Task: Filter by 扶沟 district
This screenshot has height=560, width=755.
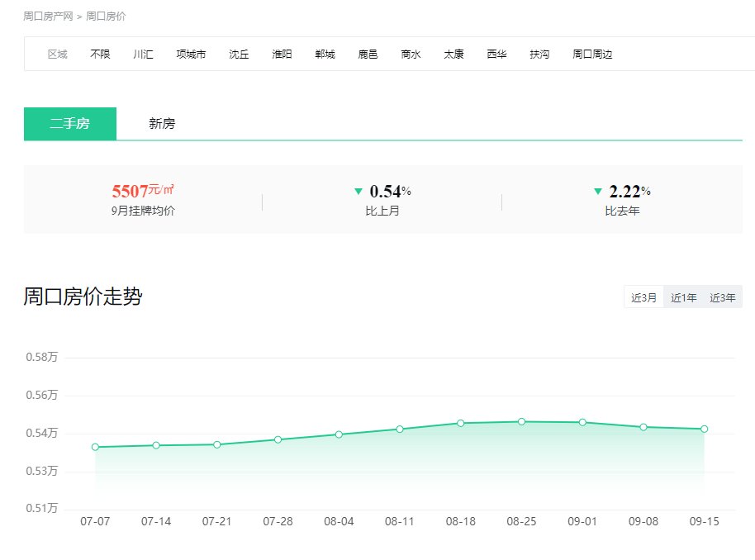Action: 539,54
